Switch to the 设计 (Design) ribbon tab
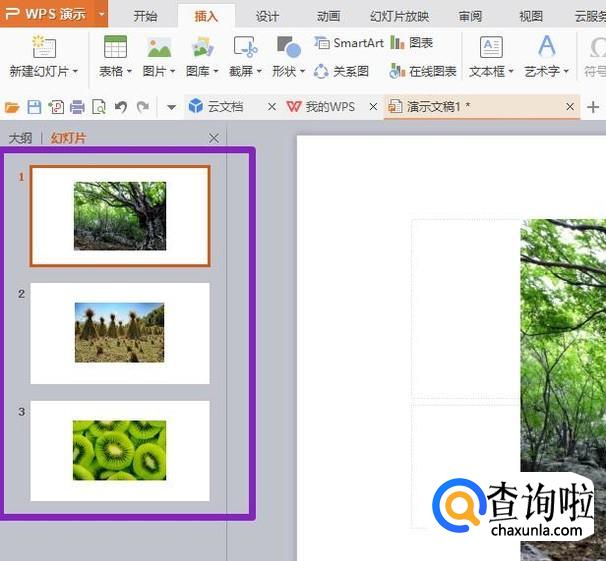 coord(267,16)
